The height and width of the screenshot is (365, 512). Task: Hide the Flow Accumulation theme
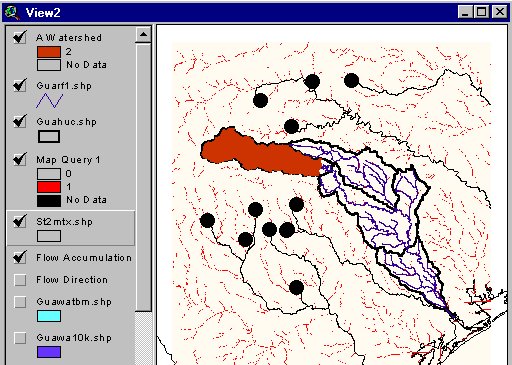point(20,257)
